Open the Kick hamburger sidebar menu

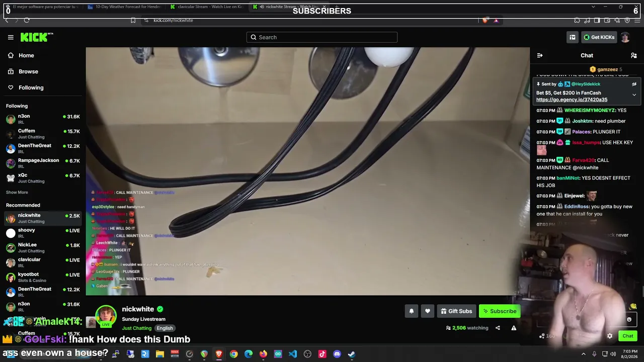11,37
